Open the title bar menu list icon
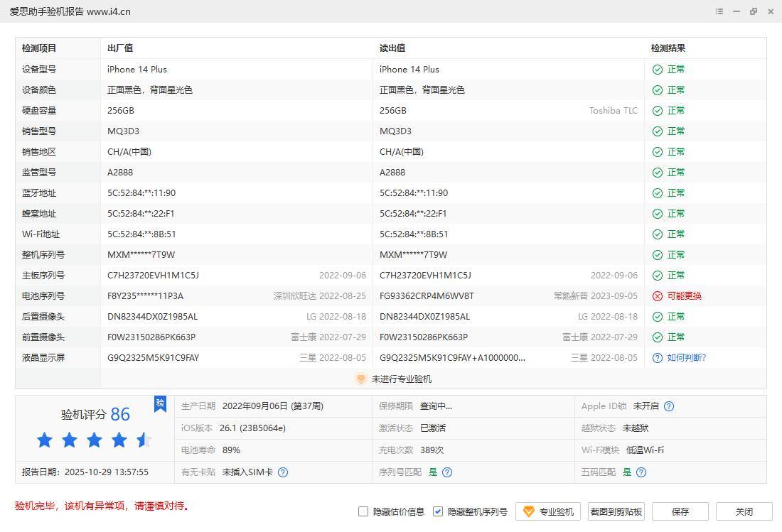Screen dimensions: 782x532 pos(719,11)
